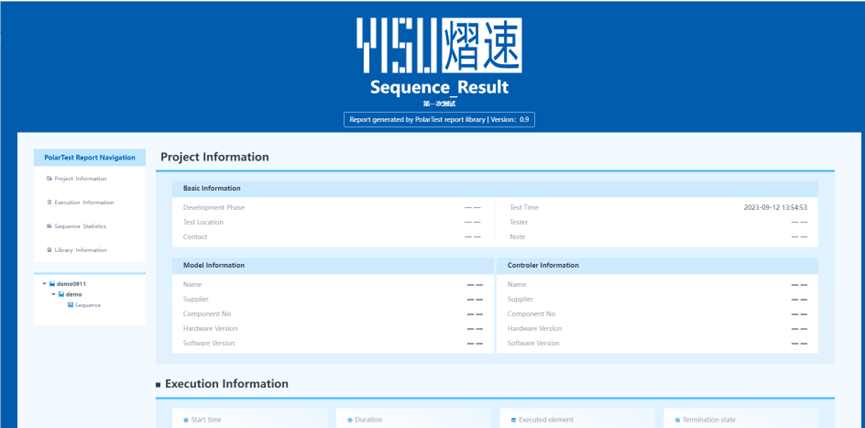This screenshot has height=428, width=865.
Task: Select the demo tree item
Action: [x=74, y=294]
